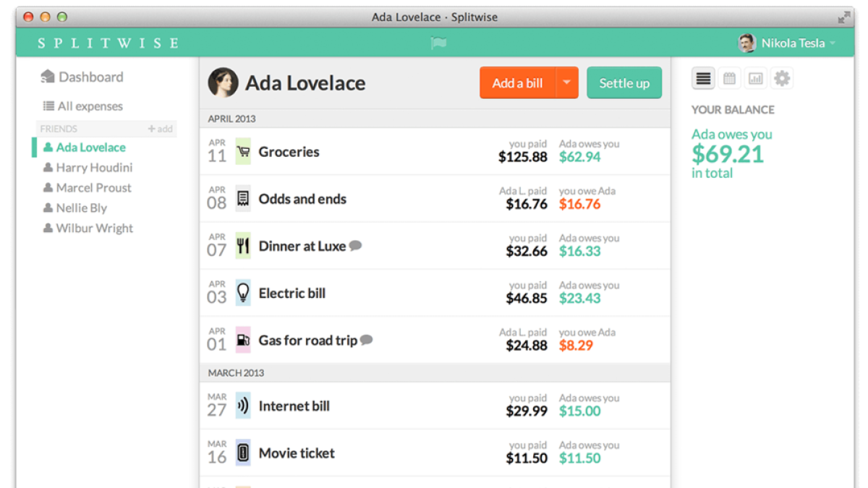Viewport: 868px width, 488px height.
Task: Show the chart view icon
Action: coord(756,79)
